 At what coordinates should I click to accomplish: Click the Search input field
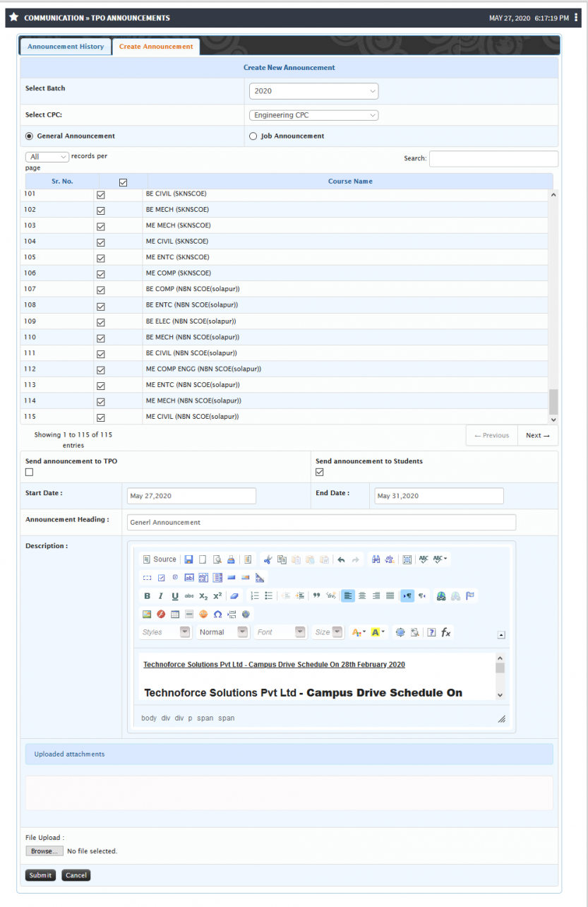(x=493, y=159)
